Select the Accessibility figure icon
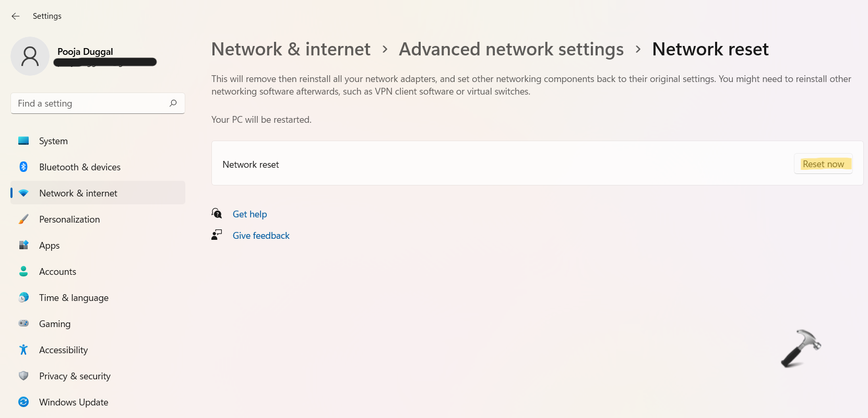Viewport: 868px width, 418px height. coord(23,350)
